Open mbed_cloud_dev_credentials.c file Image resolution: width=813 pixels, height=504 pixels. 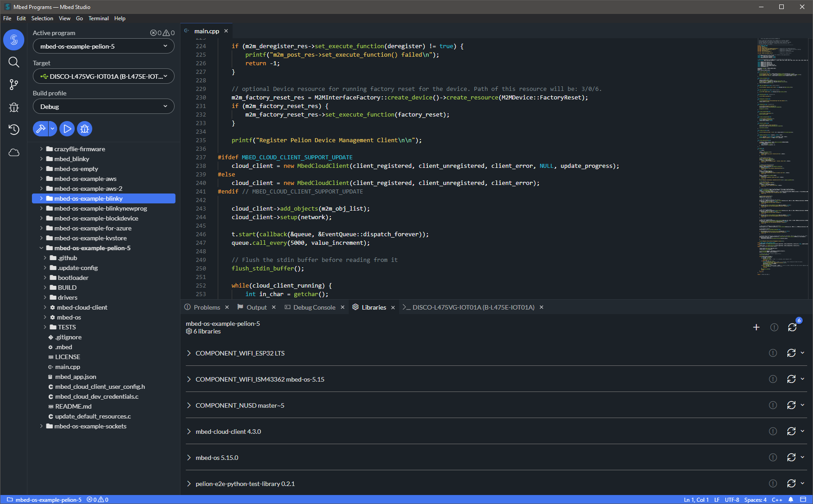96,396
